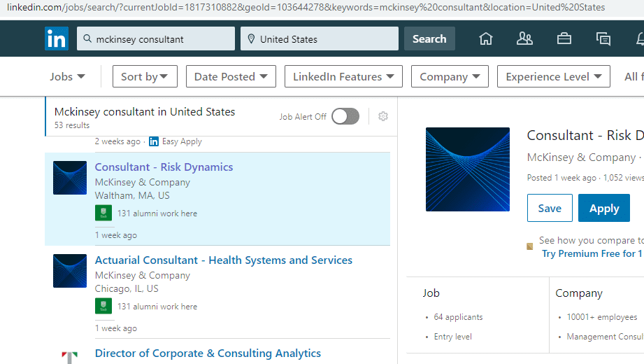Viewport: 644px width, 364px height.
Task: Open the My Network people icon
Action: tap(524, 39)
